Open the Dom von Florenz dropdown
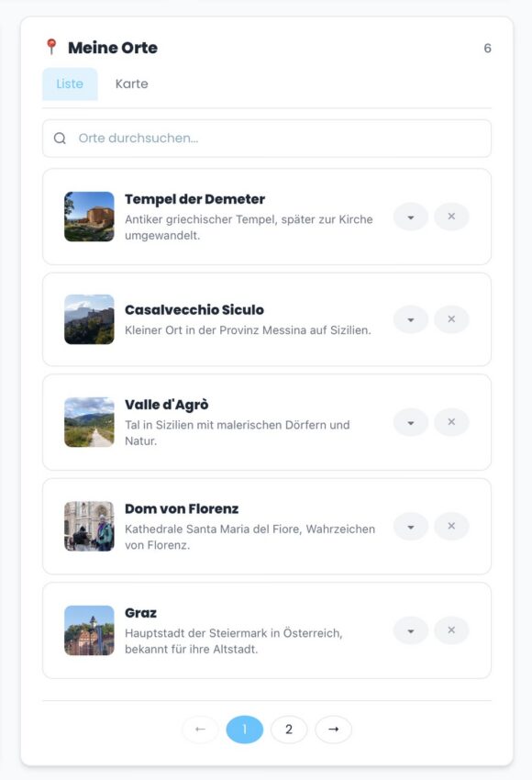Viewport: 532px width, 780px height. (410, 526)
